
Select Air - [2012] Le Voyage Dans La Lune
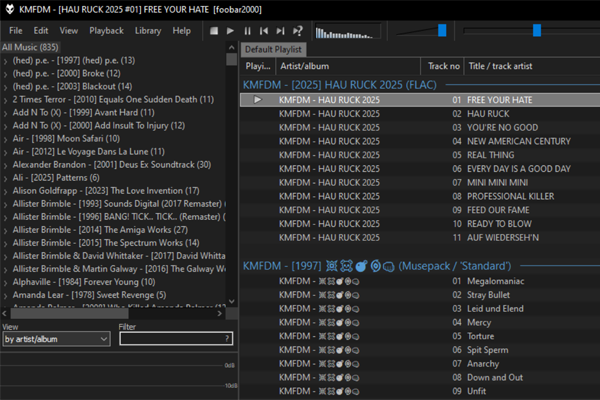[x=88, y=152]
